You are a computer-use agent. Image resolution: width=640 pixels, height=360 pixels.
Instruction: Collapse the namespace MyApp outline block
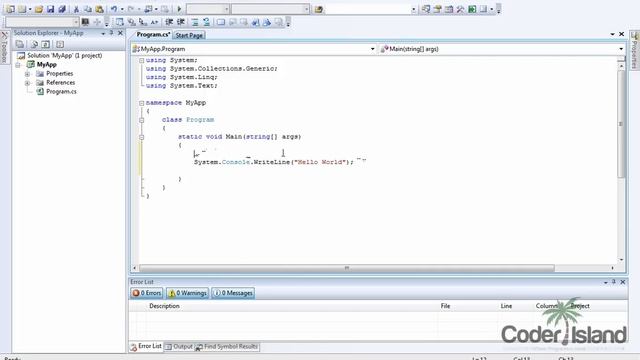click(141, 103)
